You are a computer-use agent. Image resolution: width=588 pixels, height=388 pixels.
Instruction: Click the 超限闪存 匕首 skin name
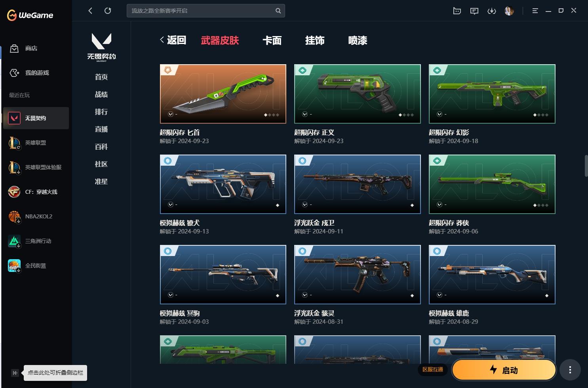180,132
